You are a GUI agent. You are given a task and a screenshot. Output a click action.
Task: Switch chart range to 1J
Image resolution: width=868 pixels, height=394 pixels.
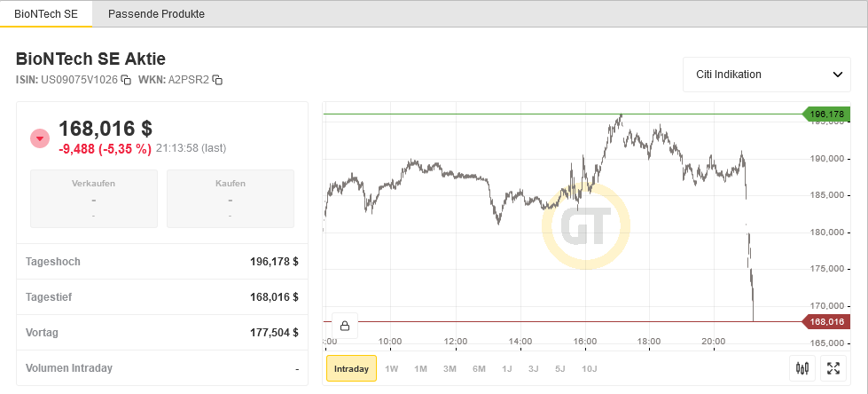click(x=507, y=368)
